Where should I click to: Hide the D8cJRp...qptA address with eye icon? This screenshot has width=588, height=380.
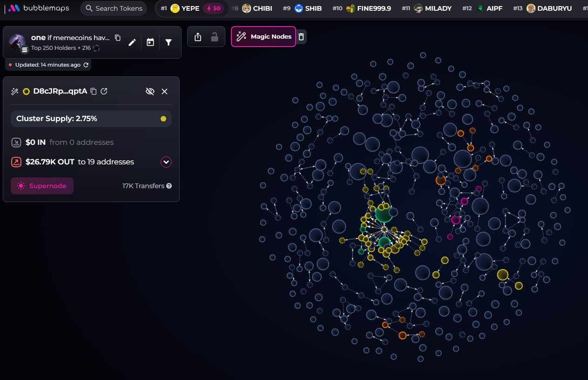pos(150,91)
